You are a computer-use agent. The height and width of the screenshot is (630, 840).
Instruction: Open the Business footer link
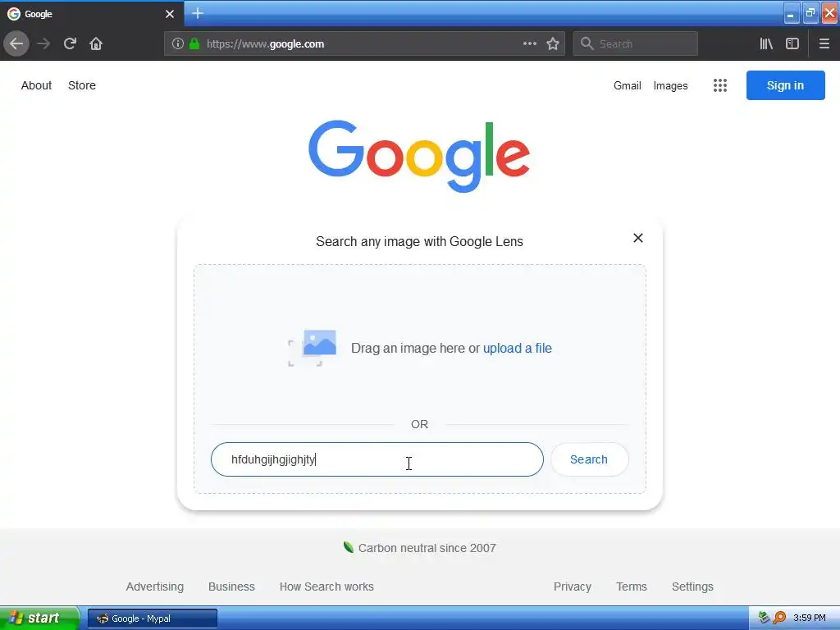click(x=231, y=587)
